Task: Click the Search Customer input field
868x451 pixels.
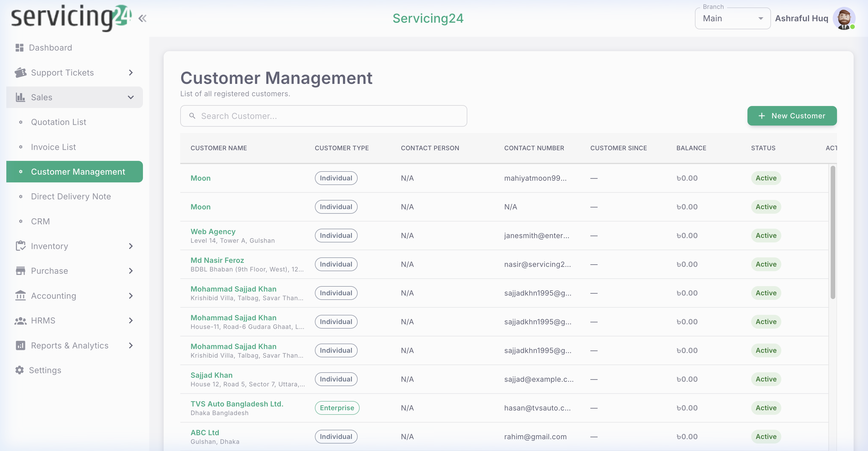Action: click(323, 116)
